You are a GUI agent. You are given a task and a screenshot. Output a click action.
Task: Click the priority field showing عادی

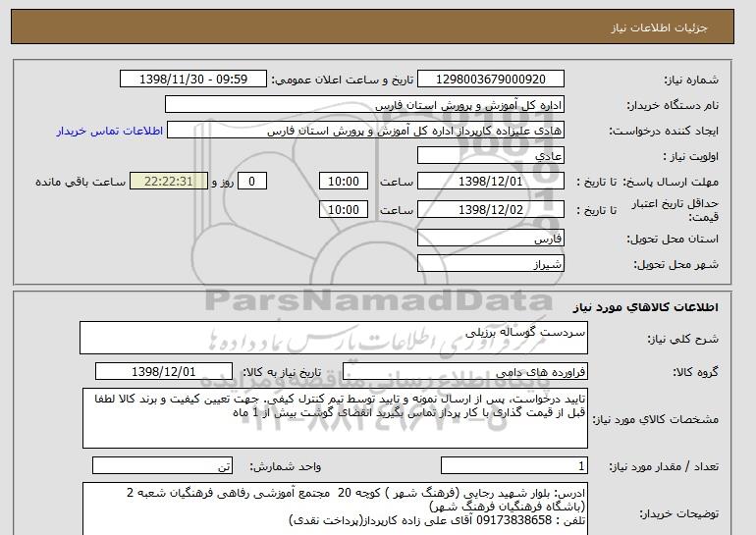click(490, 156)
